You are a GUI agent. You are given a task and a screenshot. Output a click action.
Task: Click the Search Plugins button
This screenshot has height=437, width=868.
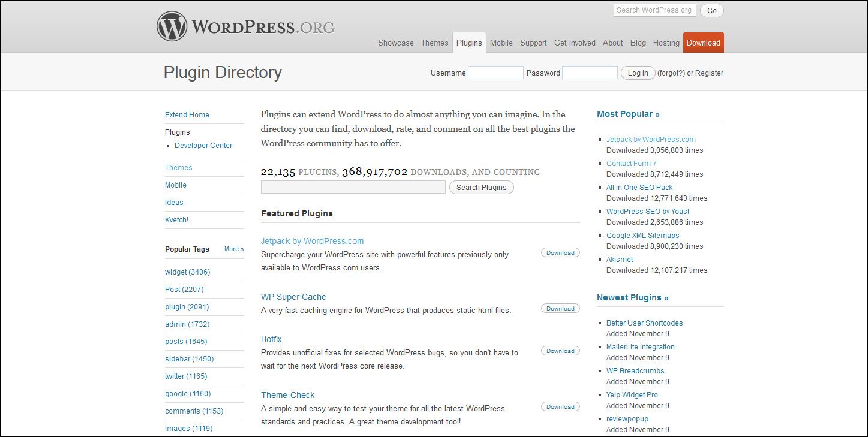click(x=482, y=187)
